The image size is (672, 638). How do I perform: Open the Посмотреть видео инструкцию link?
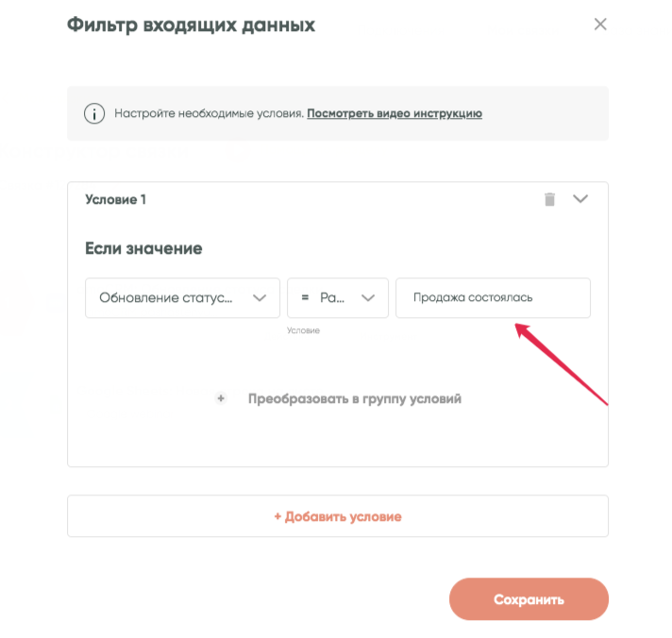pos(395,114)
